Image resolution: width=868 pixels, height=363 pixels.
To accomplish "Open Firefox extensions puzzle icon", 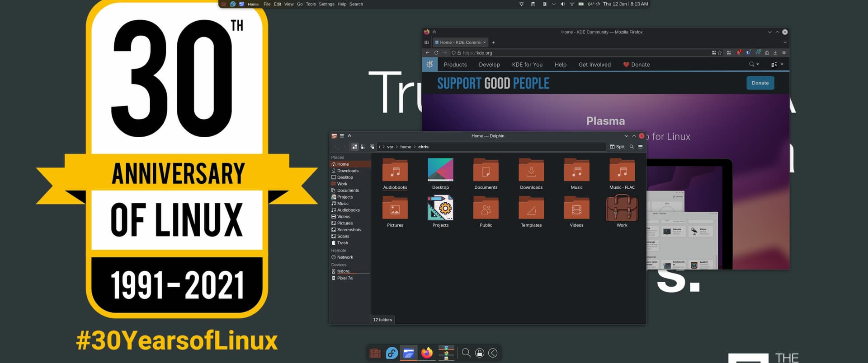I will [767, 53].
